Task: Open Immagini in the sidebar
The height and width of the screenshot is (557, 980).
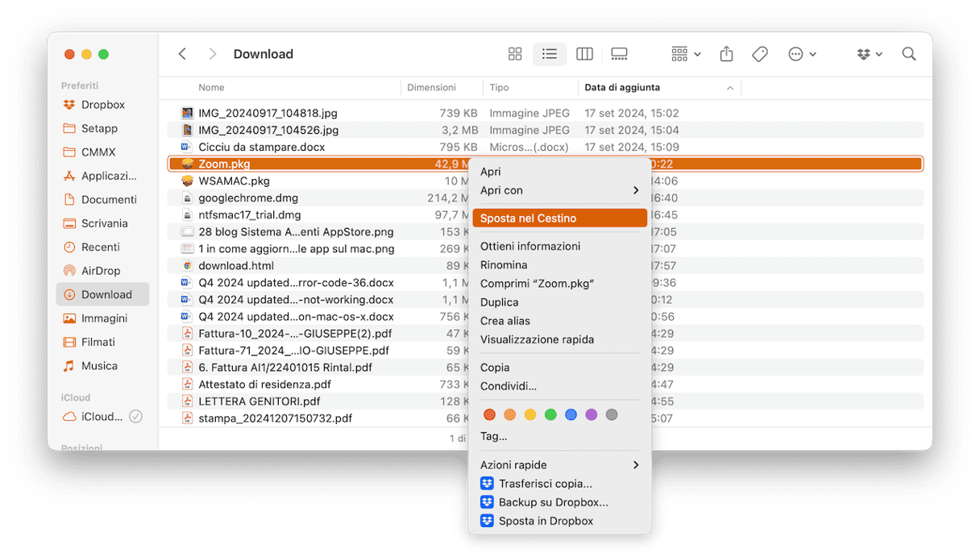Action: (x=103, y=318)
